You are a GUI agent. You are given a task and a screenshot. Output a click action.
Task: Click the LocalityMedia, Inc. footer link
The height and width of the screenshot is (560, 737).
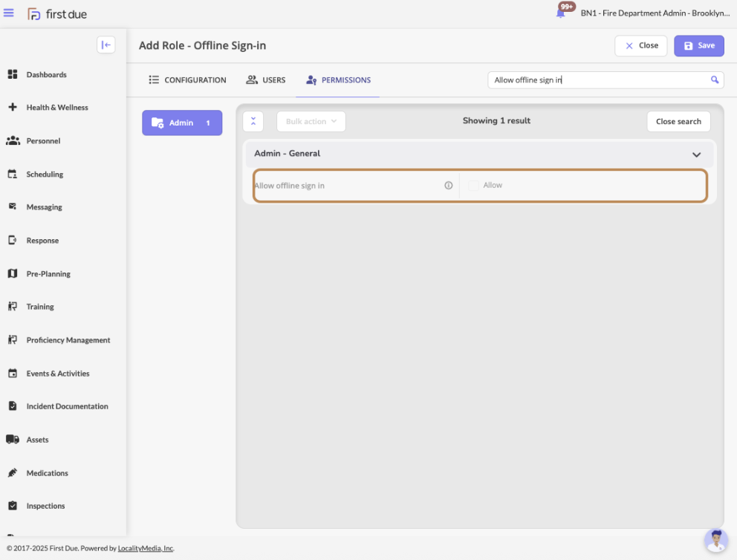coord(146,549)
